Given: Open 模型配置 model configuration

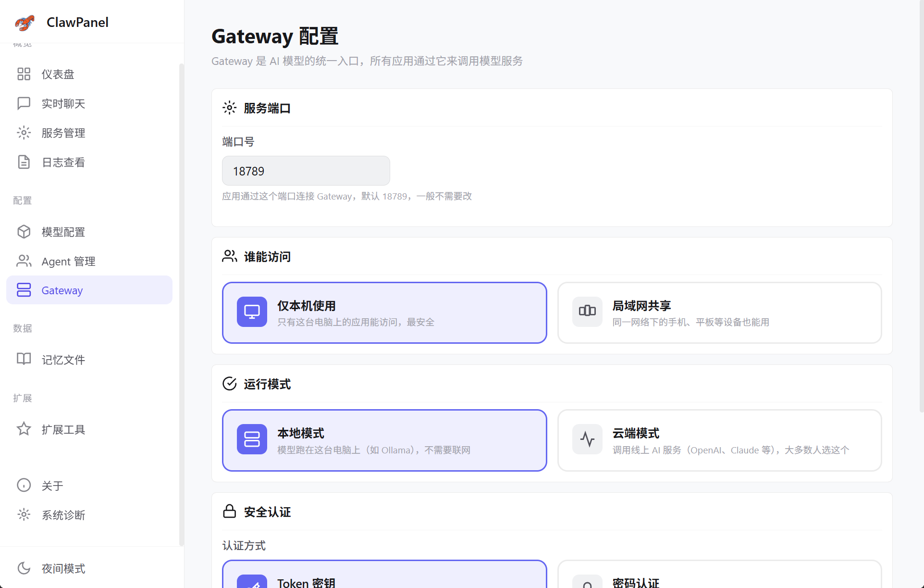Looking at the screenshot, I should (x=63, y=232).
